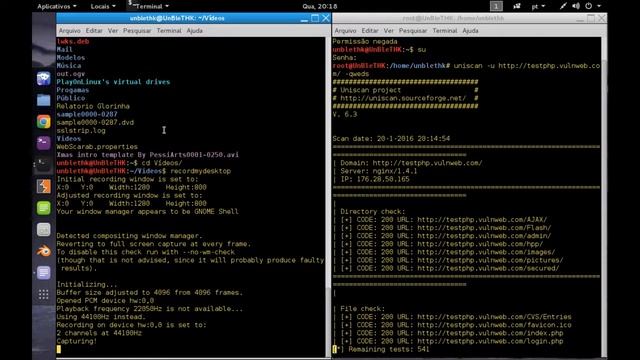Click the testphp.vulnweb.com/login.php URL
The image size is (640, 360).
[490, 341]
